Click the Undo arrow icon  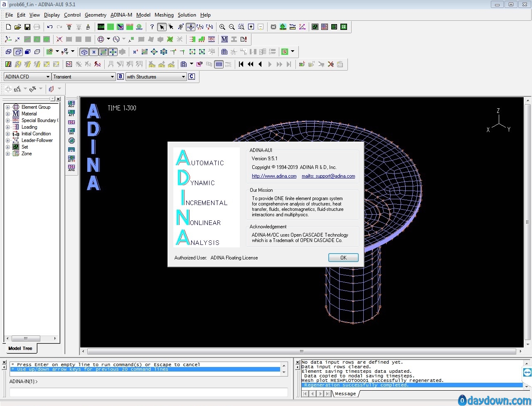click(x=50, y=27)
